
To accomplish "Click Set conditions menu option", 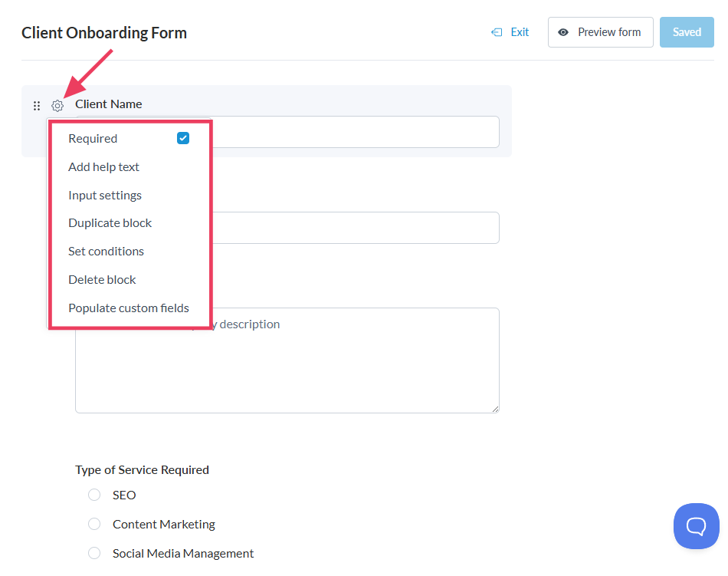I will [x=106, y=251].
